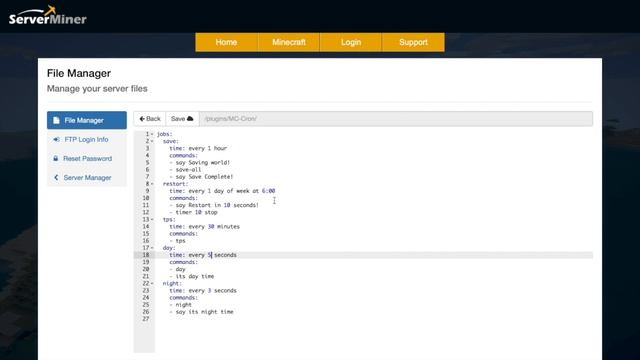Collapse the restart block at line 8

coord(152,184)
